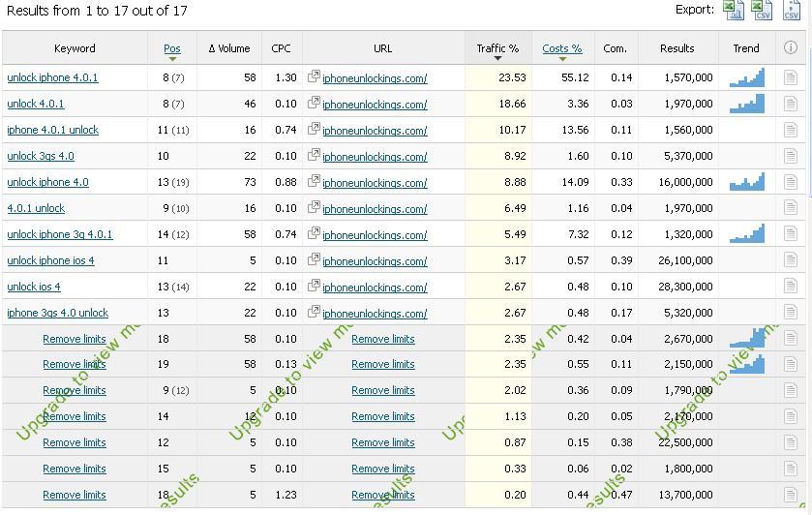This screenshot has width=812, height=515.
Task: Click trend chart for 'unlock iphone 3g 4.0.1'
Action: [746, 233]
